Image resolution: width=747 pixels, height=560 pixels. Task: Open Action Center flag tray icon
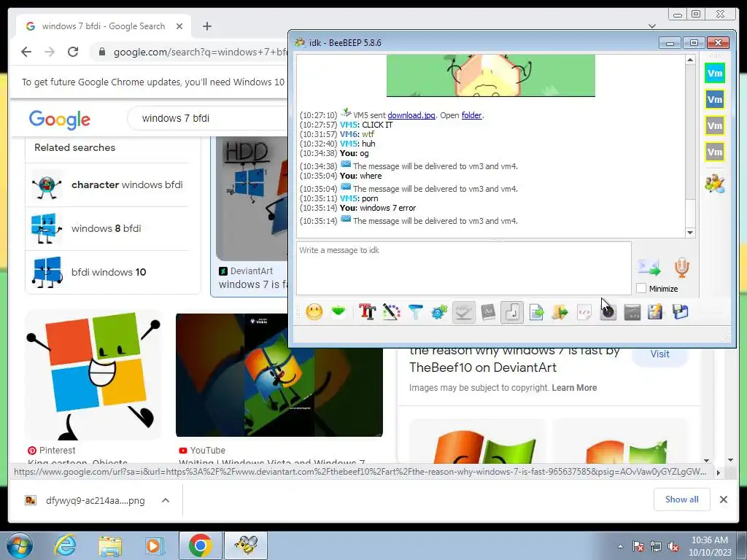point(638,546)
